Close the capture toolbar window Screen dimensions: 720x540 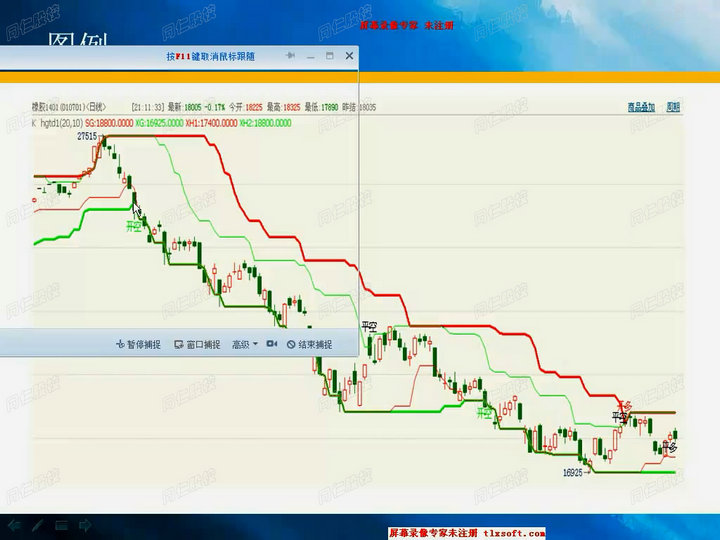pyautogui.click(x=348, y=56)
